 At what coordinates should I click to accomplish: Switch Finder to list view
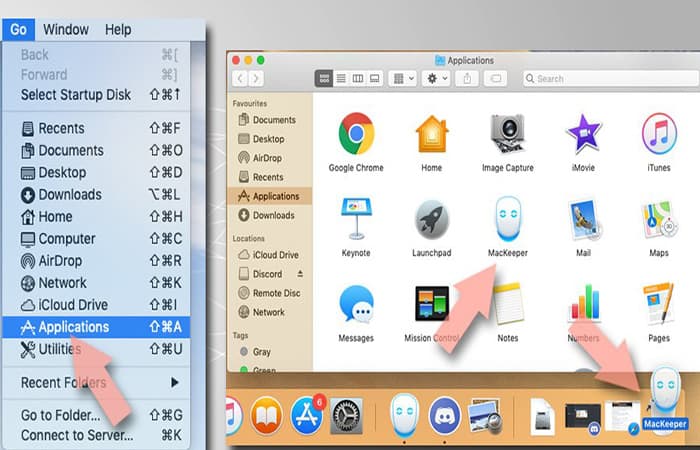[341, 79]
